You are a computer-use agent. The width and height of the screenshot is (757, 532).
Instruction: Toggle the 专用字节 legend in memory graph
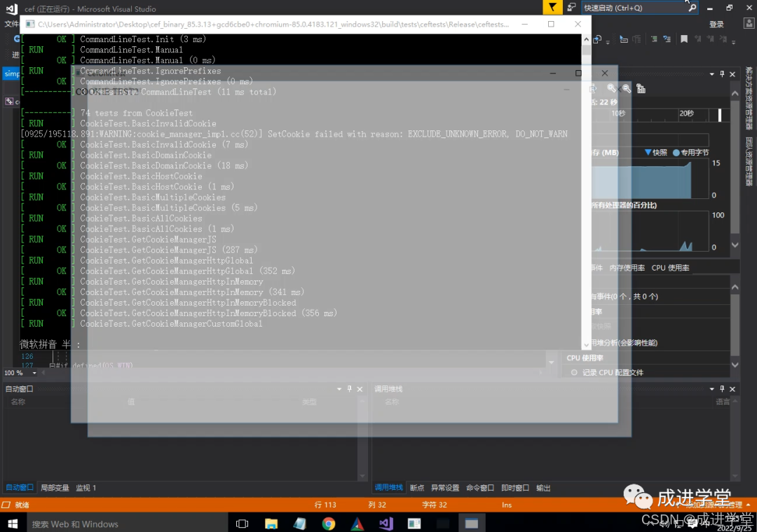point(694,152)
